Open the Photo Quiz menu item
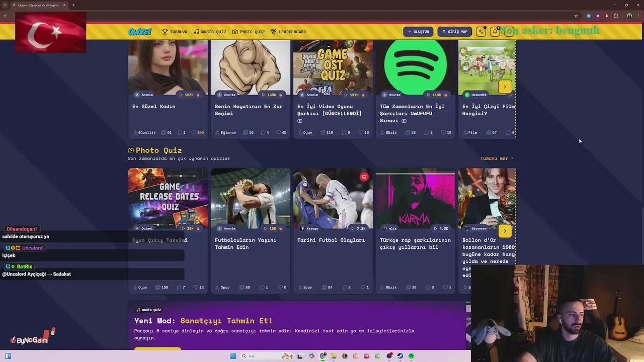The image size is (644, 362). point(249,32)
